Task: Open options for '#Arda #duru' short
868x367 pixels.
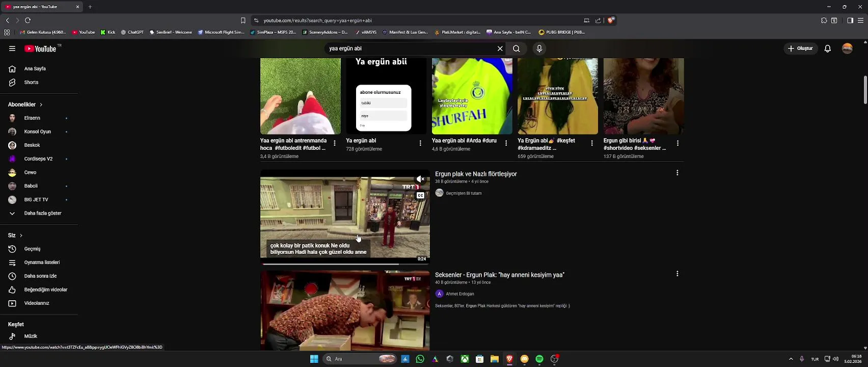Action: pos(506,143)
